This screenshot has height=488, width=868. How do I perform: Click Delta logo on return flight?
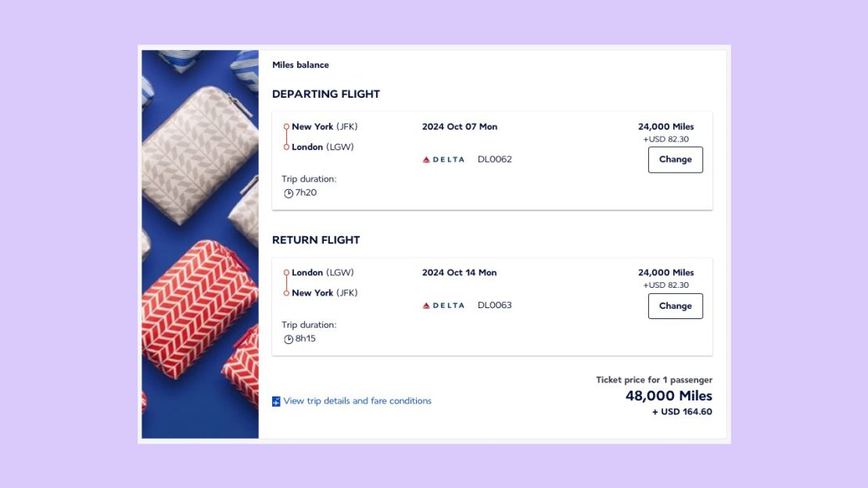point(443,306)
